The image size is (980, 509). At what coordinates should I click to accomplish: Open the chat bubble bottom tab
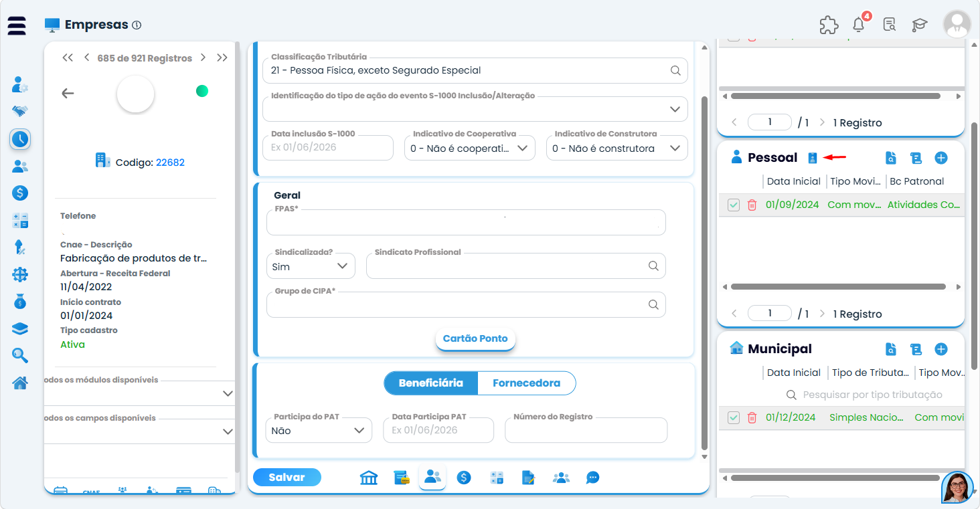click(592, 478)
